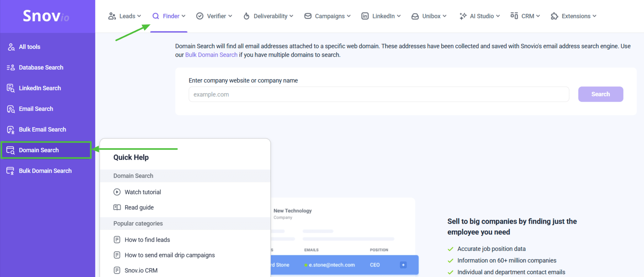Click the Watch tutorial play icon

tap(117, 192)
